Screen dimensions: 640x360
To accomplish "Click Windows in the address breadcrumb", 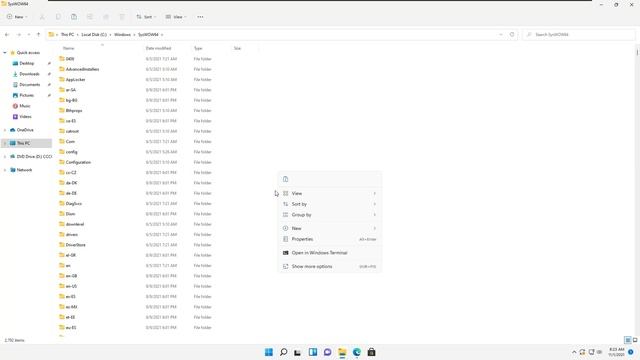I will pyautogui.click(x=122, y=35).
